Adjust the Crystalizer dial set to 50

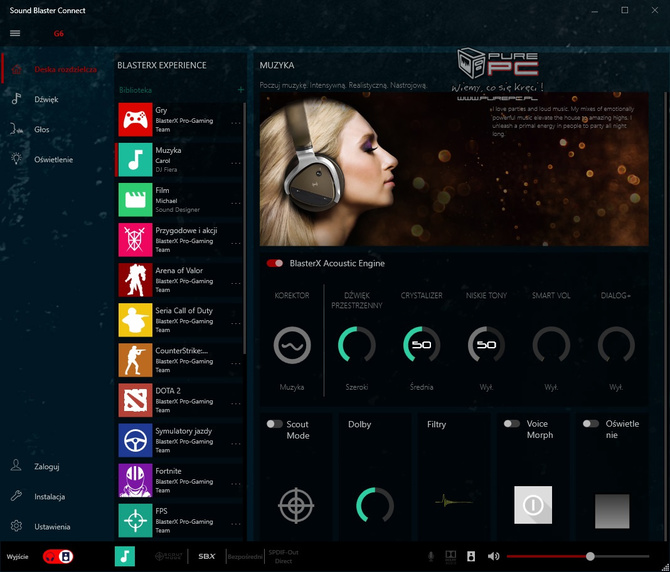421,345
